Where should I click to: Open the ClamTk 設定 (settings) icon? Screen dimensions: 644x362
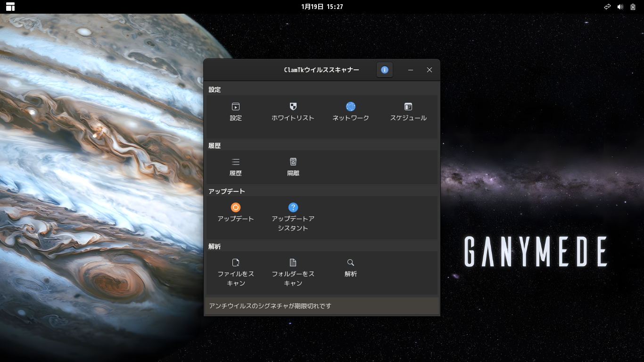click(x=235, y=112)
